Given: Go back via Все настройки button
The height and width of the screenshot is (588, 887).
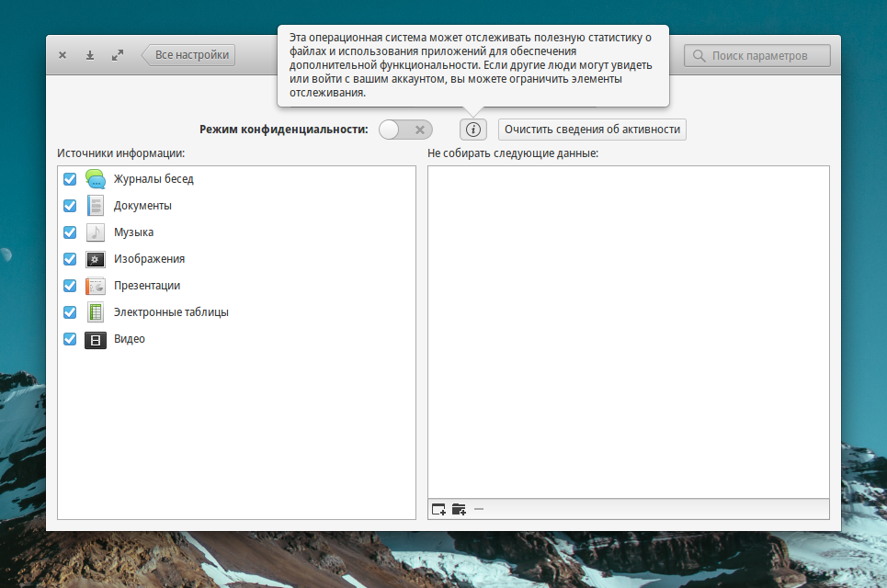Looking at the screenshot, I should 188,55.
